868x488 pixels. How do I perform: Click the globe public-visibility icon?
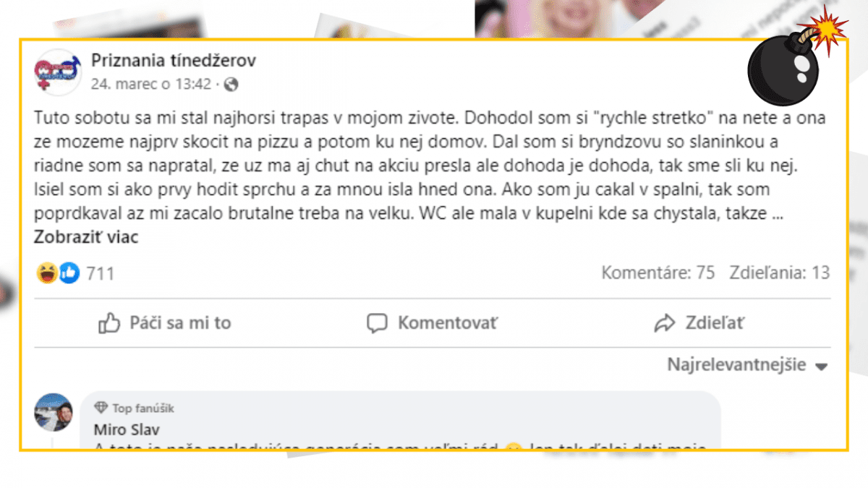pyautogui.click(x=231, y=85)
